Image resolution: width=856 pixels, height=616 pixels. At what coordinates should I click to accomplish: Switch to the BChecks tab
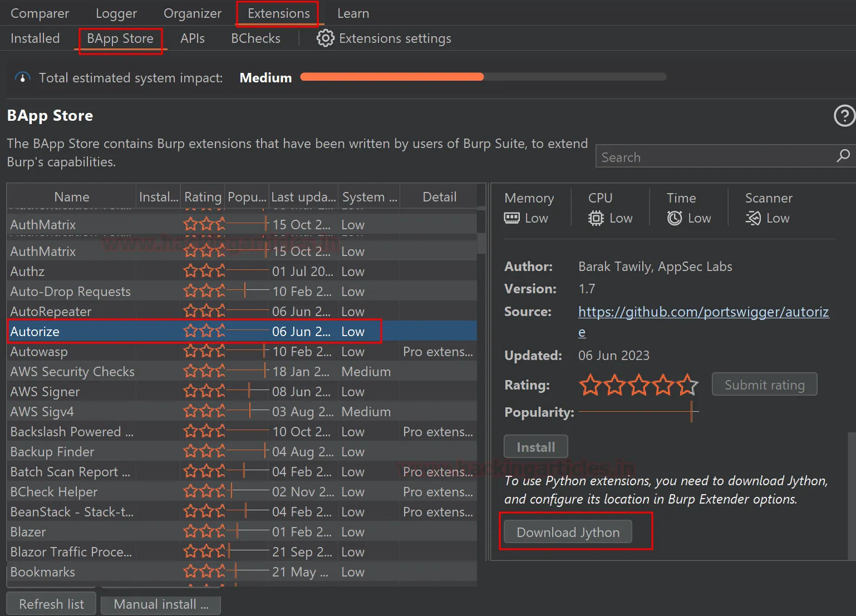[255, 38]
